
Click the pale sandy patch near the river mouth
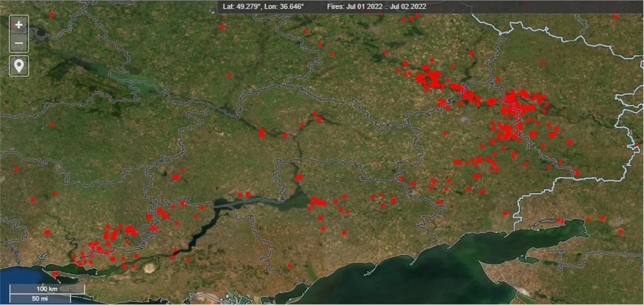point(150,268)
